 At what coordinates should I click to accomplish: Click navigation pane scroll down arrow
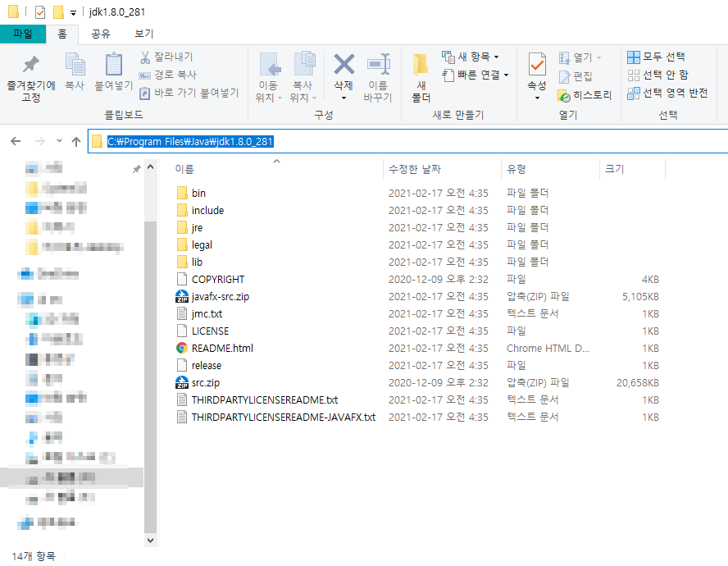pos(150,540)
